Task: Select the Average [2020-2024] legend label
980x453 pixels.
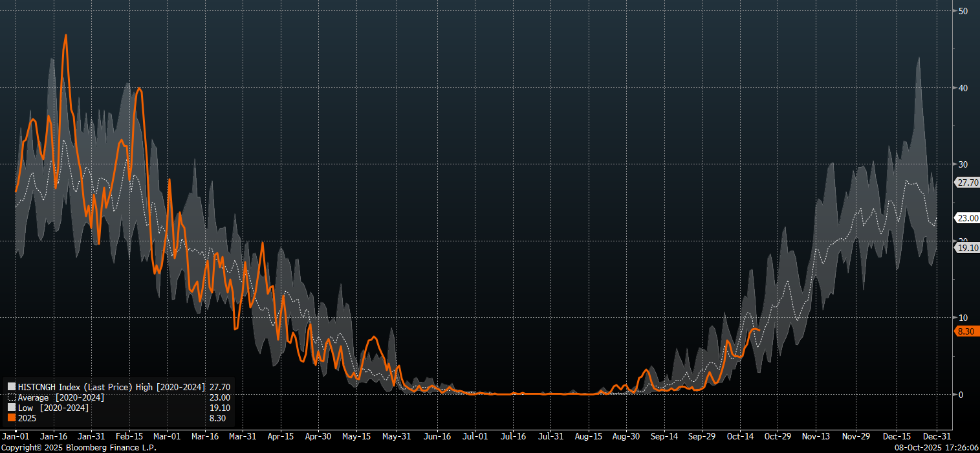Action: tap(61, 397)
